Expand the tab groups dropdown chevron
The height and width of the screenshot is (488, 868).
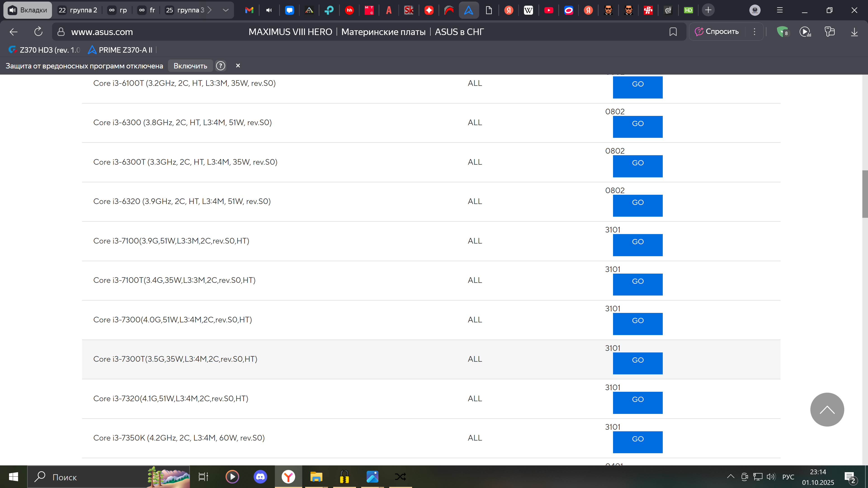click(x=226, y=10)
